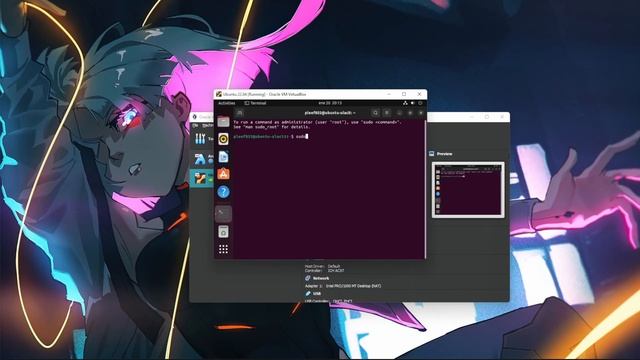The height and width of the screenshot is (360, 640).
Task: Click the 'Host Driver: Default' text
Action: pyautogui.click(x=322, y=266)
